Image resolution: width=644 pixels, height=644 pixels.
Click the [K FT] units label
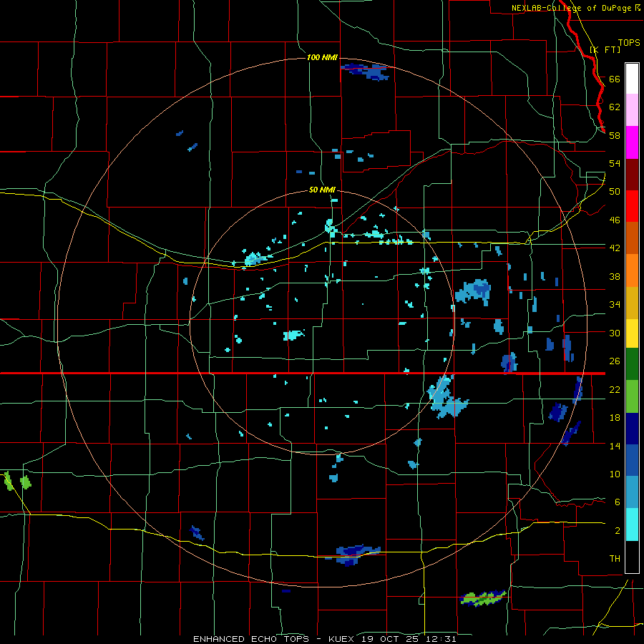tap(605, 49)
